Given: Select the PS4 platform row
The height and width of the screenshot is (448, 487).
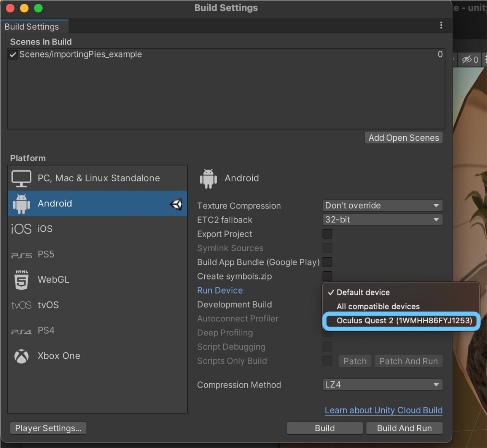Looking at the screenshot, I should 98,330.
